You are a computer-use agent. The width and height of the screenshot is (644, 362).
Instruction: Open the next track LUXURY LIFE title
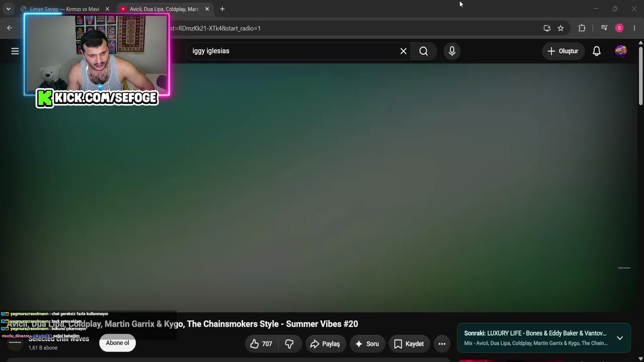[x=535, y=333]
